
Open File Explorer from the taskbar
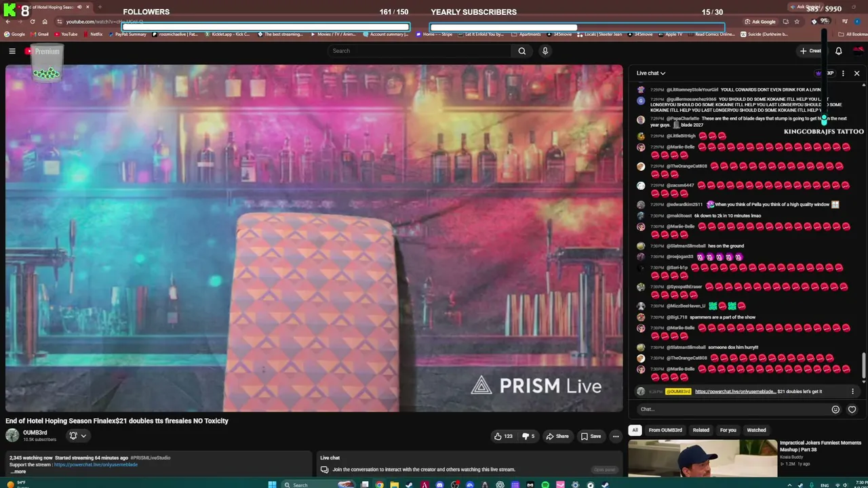[394, 485]
